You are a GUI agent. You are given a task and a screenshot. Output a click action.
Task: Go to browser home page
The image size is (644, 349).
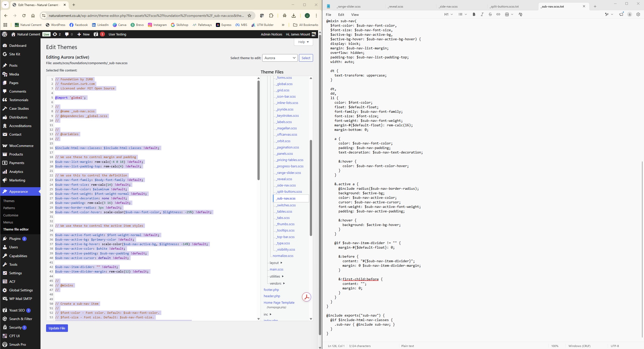[33, 16]
